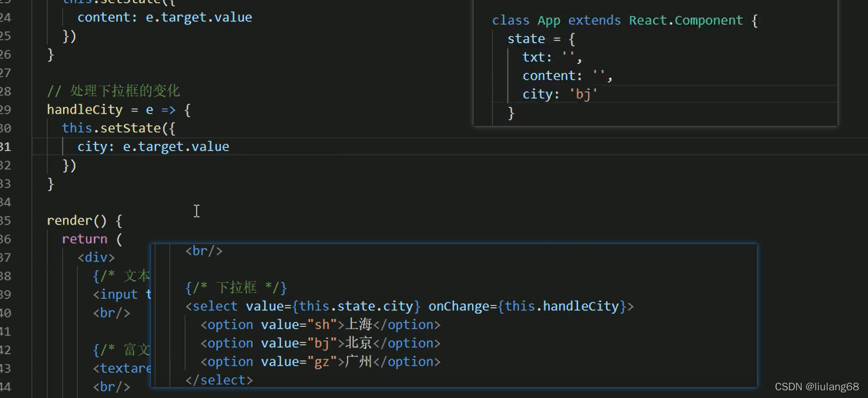The width and height of the screenshot is (868, 398).
Task: Click the 下拉框 JSX comment in popup
Action: pyautogui.click(x=236, y=287)
